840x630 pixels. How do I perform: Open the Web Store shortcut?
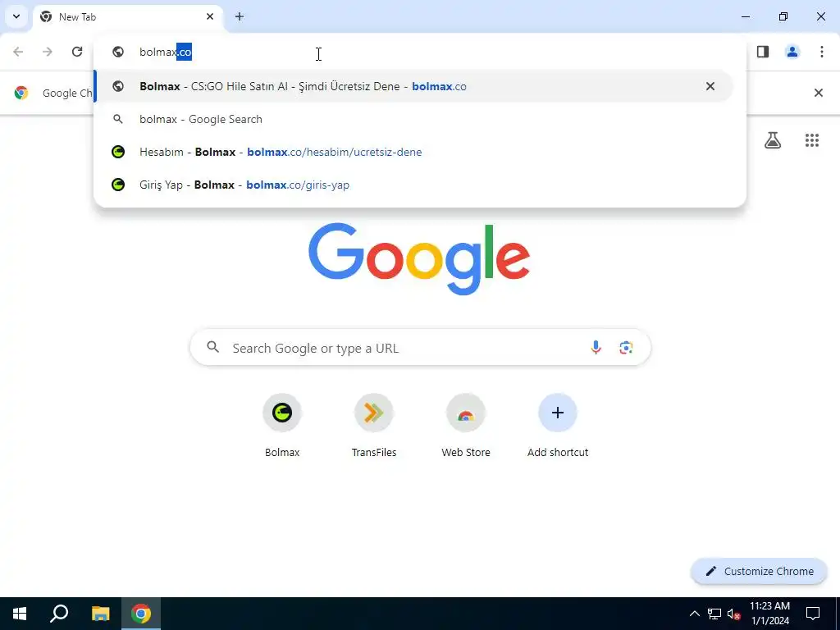pos(466,426)
